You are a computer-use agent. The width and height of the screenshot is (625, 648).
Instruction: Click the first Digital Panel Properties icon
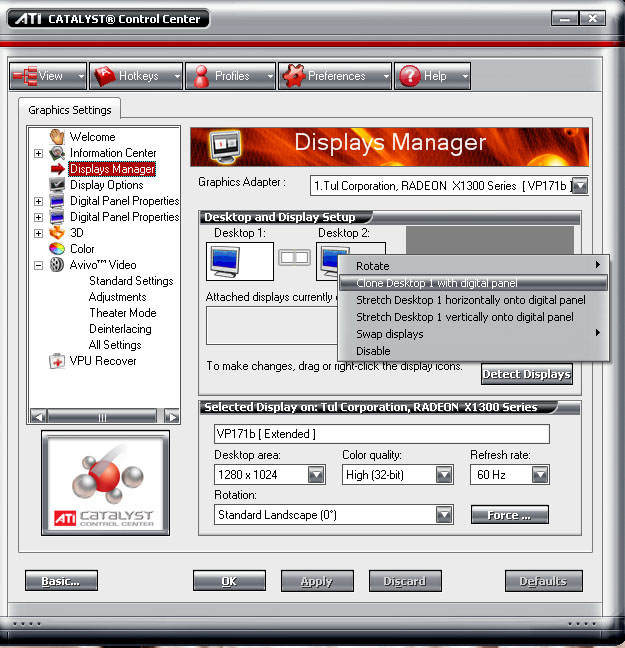[x=57, y=201]
